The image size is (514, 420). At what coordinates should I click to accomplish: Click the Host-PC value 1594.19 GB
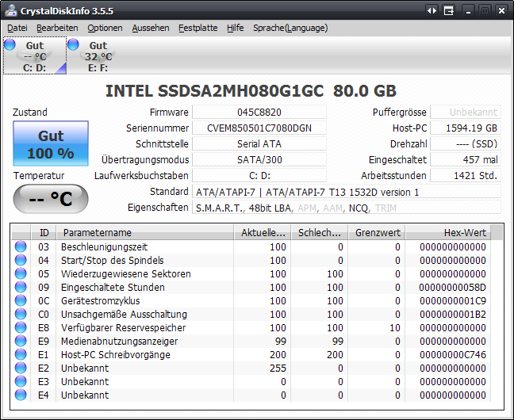pos(466,128)
